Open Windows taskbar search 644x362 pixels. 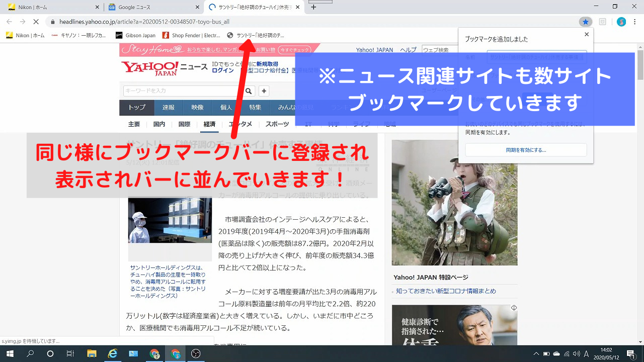(x=30, y=353)
